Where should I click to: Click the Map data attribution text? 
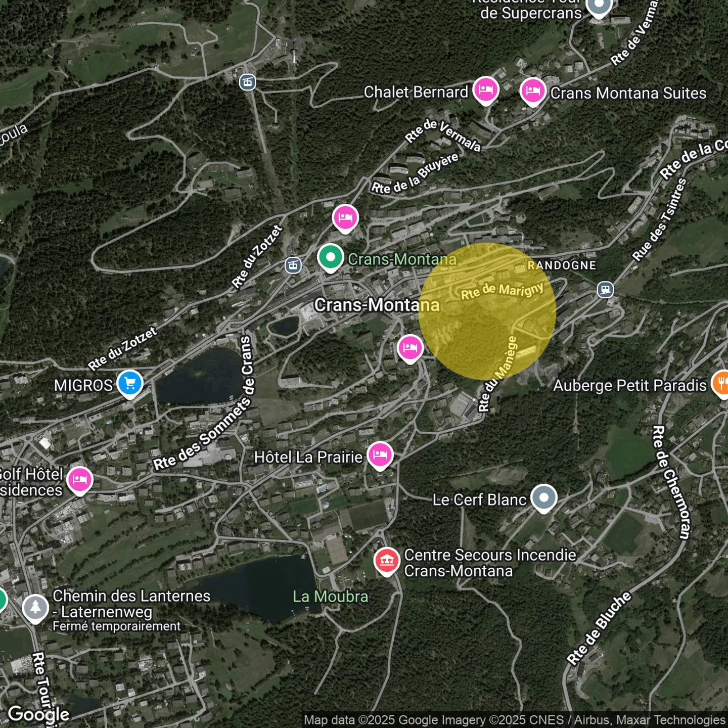[x=514, y=720]
